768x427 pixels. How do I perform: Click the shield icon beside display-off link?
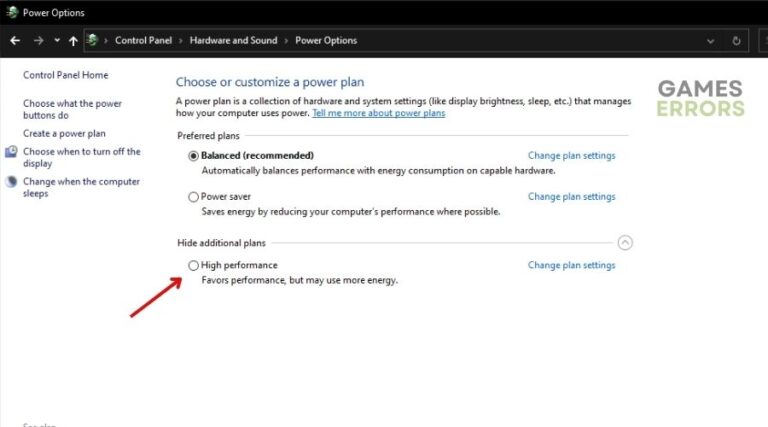11,152
